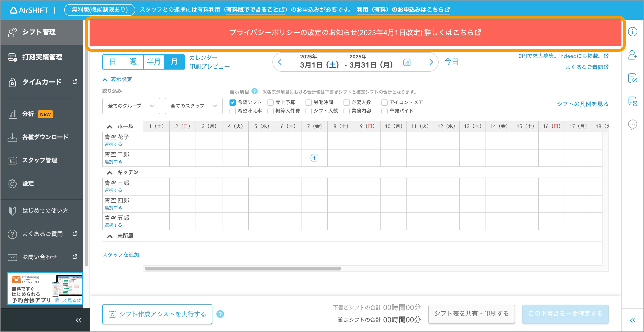644x332 pixels.
Task: Open the 全てのスタッフ dropdown
Action: (193, 106)
